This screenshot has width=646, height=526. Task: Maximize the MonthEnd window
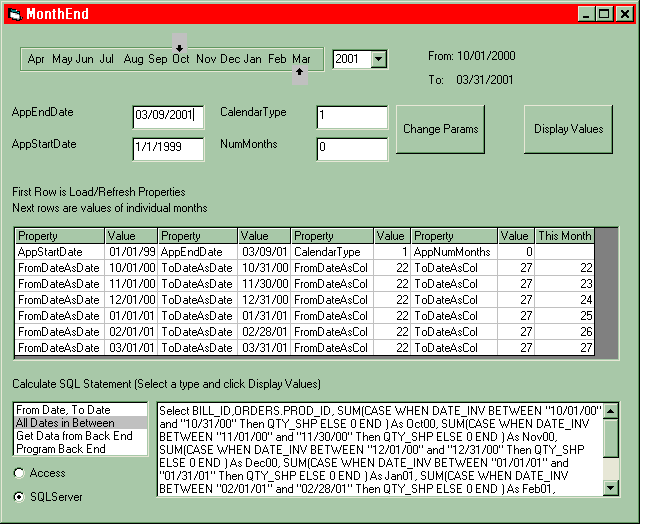click(x=604, y=14)
